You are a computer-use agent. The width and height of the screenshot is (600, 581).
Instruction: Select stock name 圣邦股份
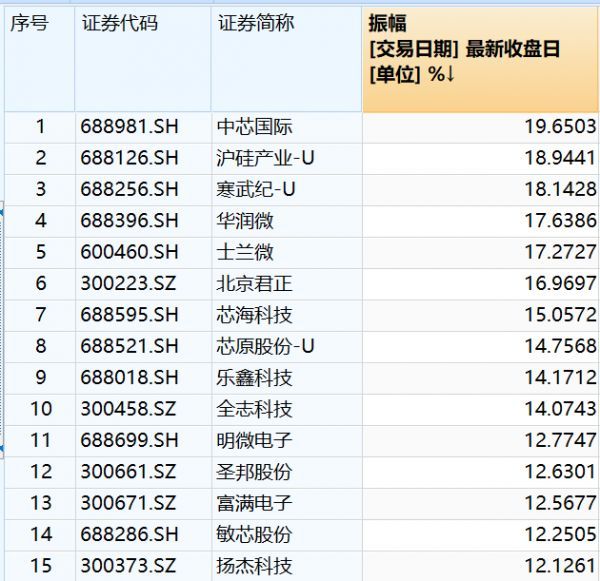254,472
